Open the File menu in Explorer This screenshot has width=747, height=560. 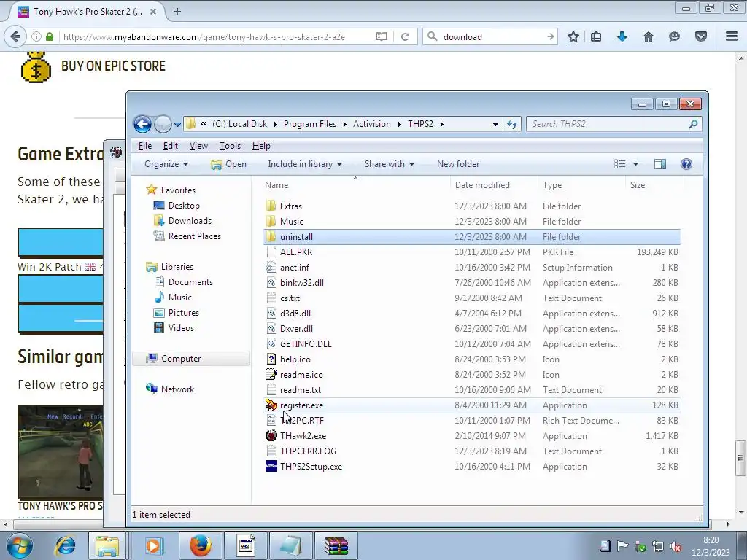(145, 146)
